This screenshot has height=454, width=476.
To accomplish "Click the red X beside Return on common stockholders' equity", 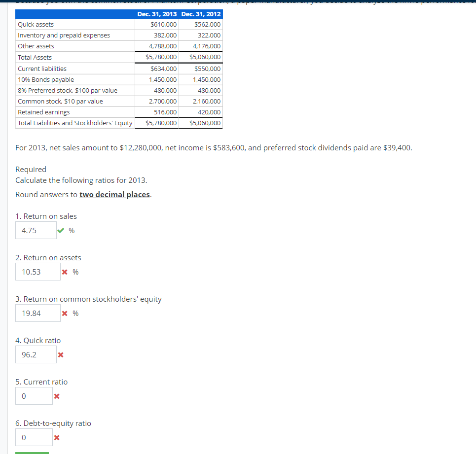I will click(64, 313).
